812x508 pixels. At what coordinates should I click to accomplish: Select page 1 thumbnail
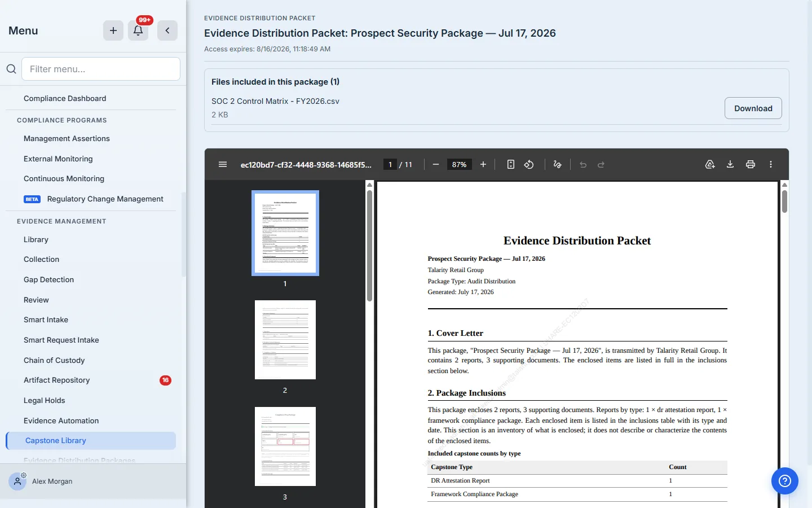[x=285, y=233]
